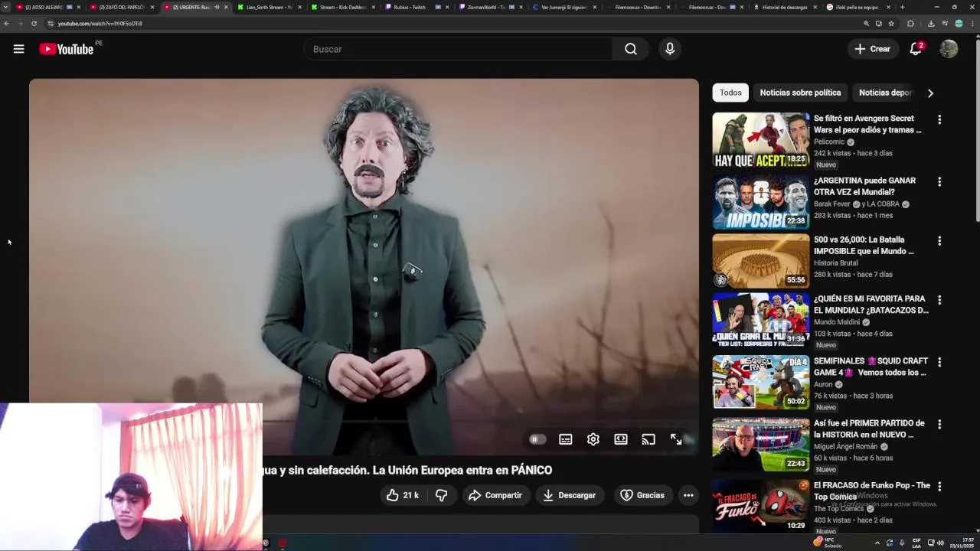Select the Noticias sobre política chip

click(x=800, y=93)
